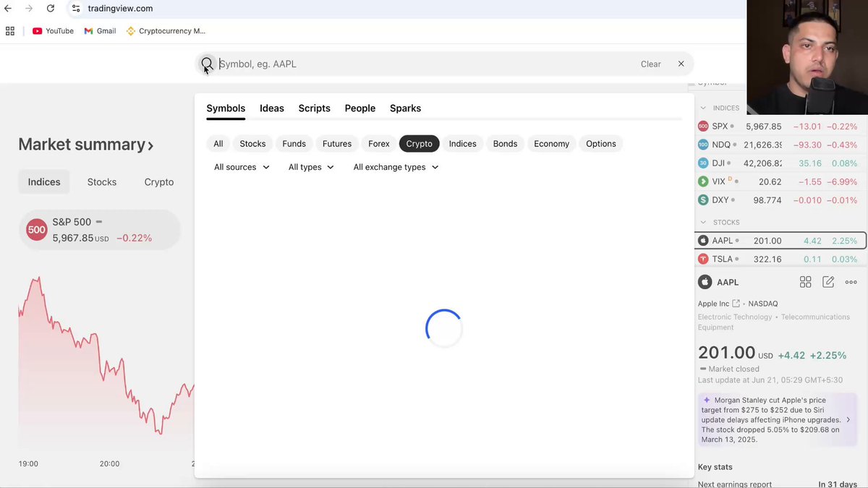Viewport: 868px width, 488px height.
Task: Select the Bonds filter chip
Action: coord(505,144)
